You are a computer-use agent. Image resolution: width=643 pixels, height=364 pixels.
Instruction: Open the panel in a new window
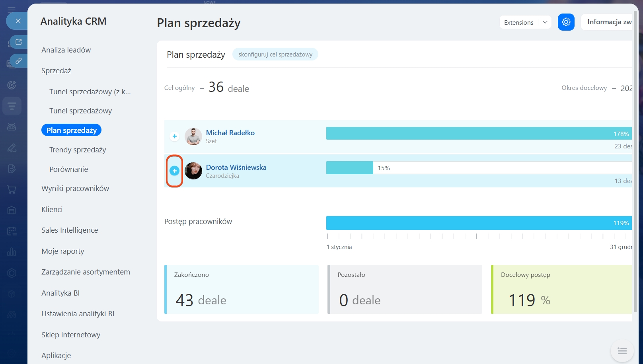tap(19, 42)
